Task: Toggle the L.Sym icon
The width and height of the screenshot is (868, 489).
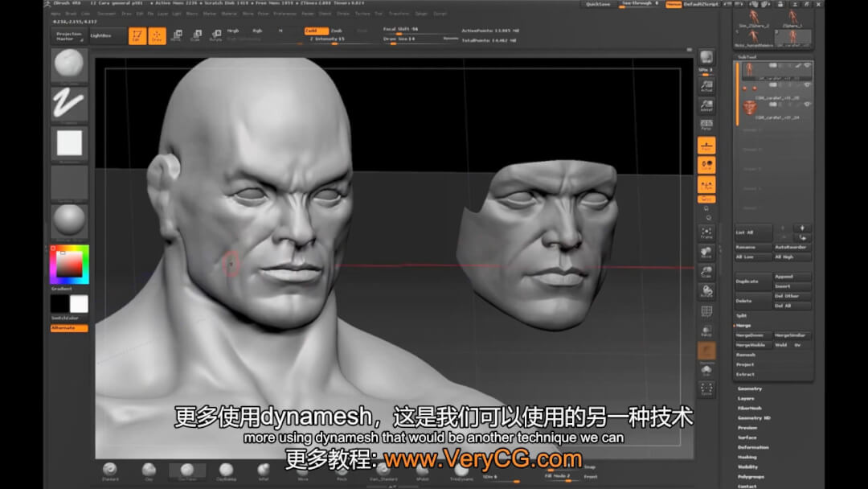Action: pos(706,185)
